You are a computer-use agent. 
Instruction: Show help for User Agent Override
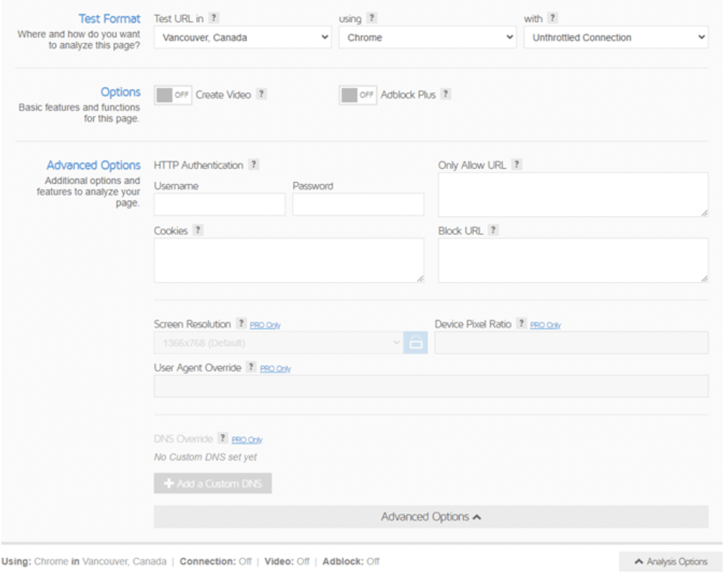[x=252, y=367]
